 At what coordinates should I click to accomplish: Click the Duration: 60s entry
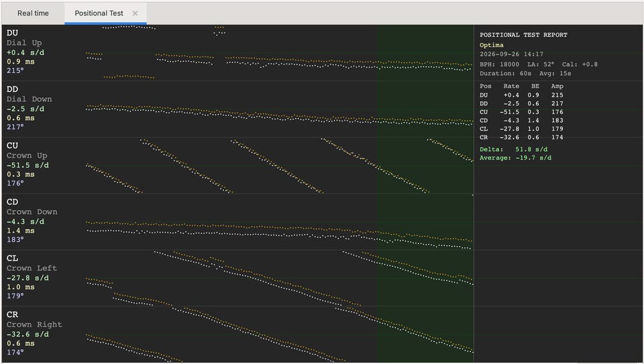pyautogui.click(x=505, y=74)
